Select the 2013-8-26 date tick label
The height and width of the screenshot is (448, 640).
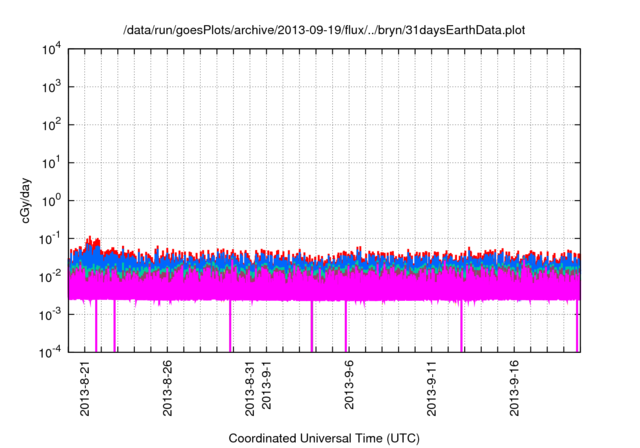tap(167, 388)
